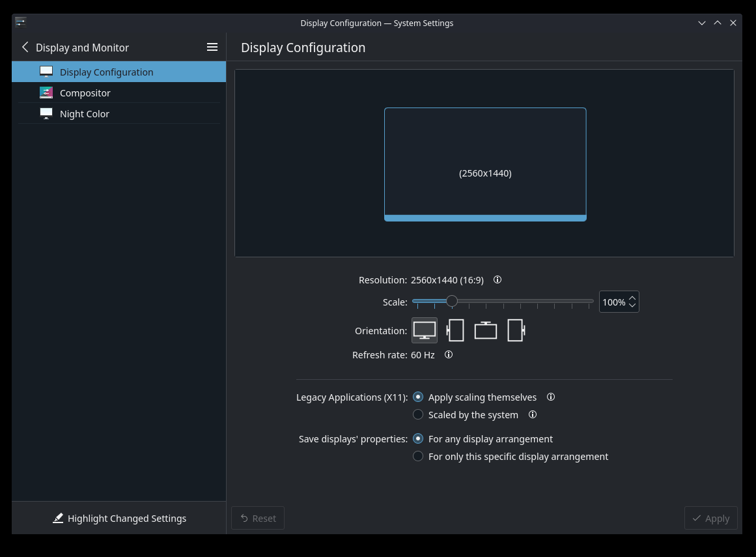Open Night Color settings page
This screenshot has height=557, width=756.
click(x=119, y=113)
